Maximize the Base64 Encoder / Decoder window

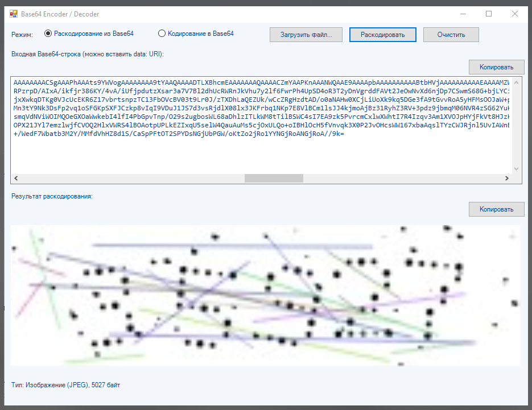pos(489,14)
